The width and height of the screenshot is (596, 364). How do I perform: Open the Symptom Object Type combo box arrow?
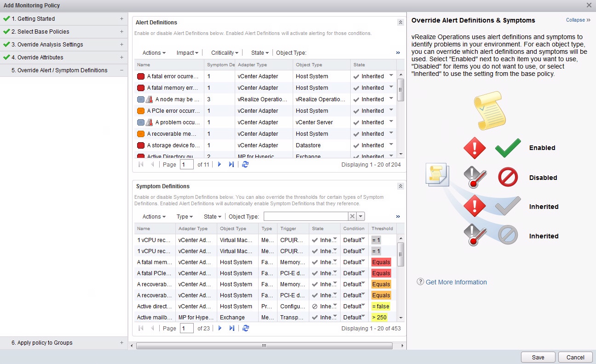point(361,216)
